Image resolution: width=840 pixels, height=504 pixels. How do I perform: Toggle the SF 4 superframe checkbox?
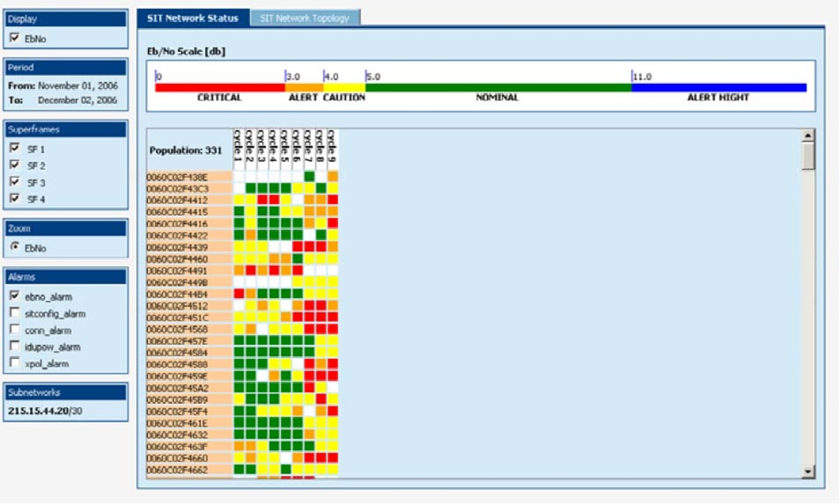(x=14, y=198)
